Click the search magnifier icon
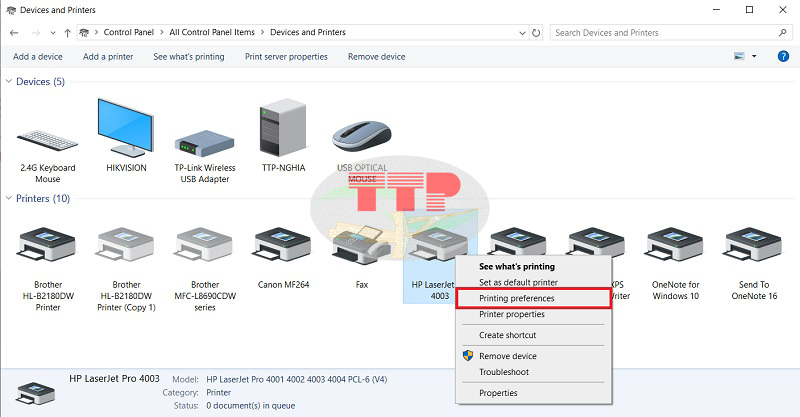 pos(783,33)
